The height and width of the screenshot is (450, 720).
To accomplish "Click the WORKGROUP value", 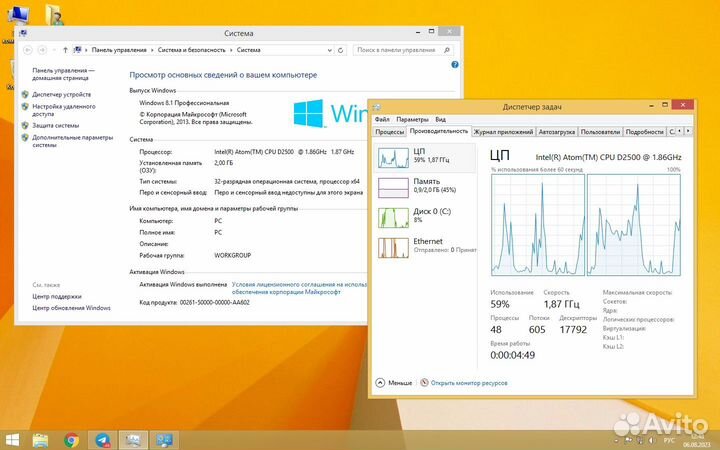I will [x=232, y=255].
